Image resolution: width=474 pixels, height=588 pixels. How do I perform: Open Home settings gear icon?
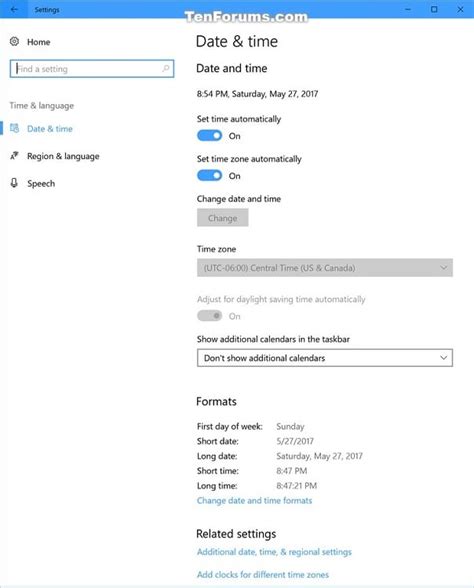point(14,41)
